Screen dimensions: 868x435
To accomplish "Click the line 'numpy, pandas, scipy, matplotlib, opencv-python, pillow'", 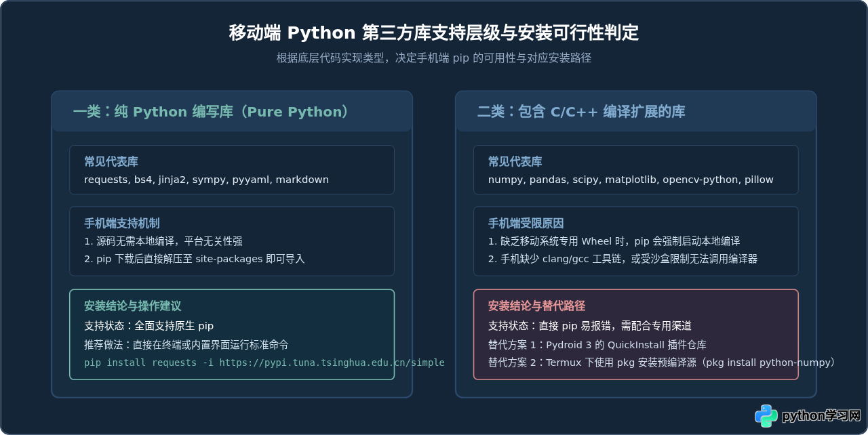I will click(x=631, y=180).
